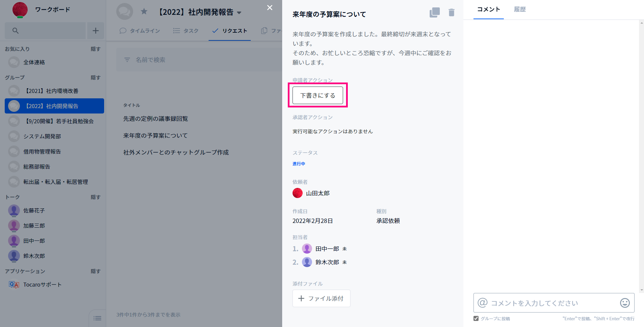Open the タスク tab

pyautogui.click(x=186, y=31)
